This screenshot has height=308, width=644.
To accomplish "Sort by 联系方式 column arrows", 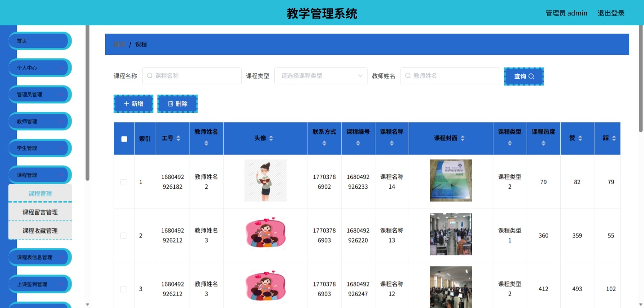I will click(324, 143).
